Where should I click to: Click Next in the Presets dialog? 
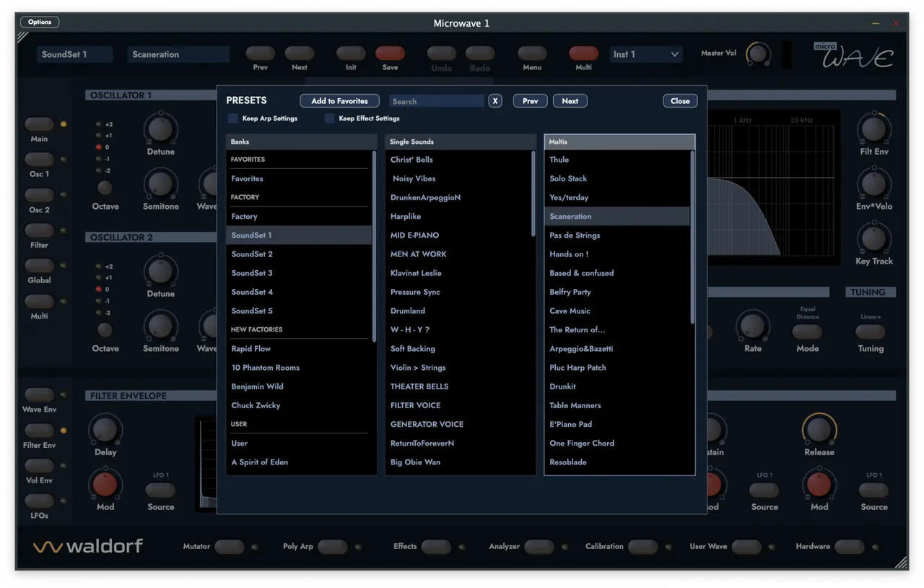(x=570, y=101)
